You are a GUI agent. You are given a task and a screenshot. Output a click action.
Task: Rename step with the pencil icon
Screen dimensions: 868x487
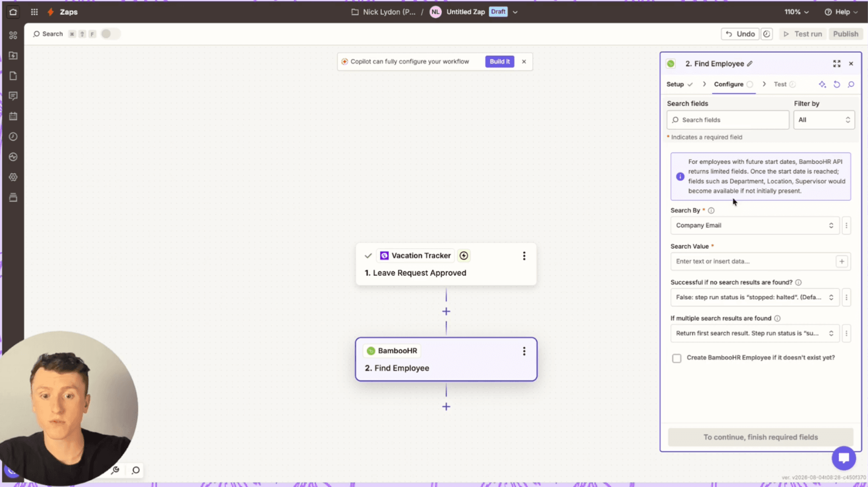[750, 64]
